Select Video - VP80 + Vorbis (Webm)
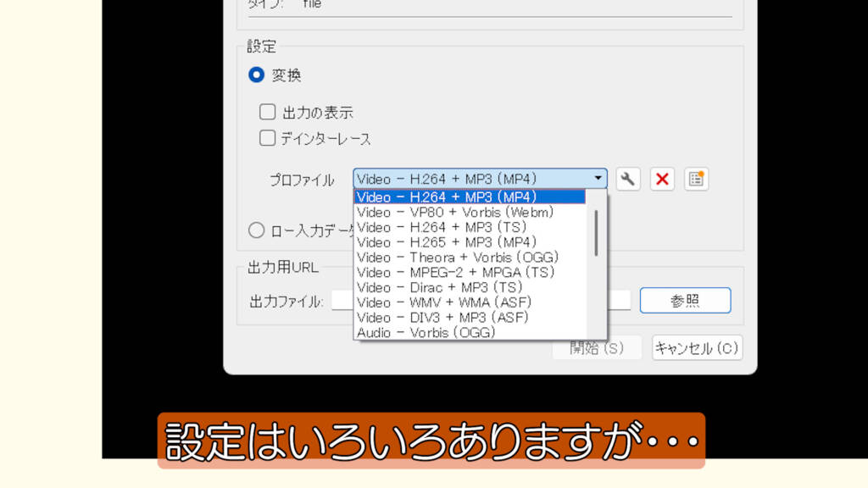The image size is (868, 488). point(455,212)
